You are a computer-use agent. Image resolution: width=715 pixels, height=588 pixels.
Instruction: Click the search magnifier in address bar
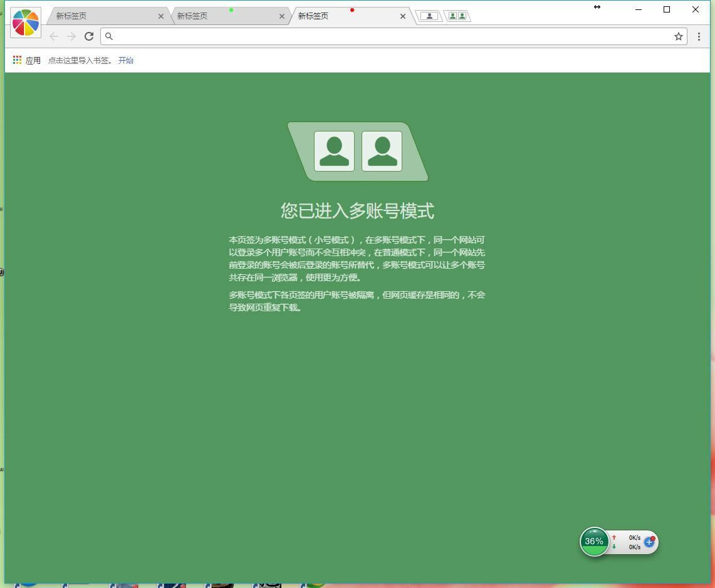108,36
